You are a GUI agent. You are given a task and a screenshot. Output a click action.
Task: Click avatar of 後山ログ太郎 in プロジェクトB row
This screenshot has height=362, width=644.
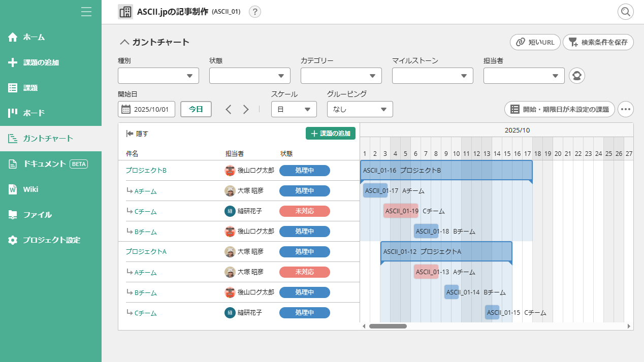coord(230,171)
